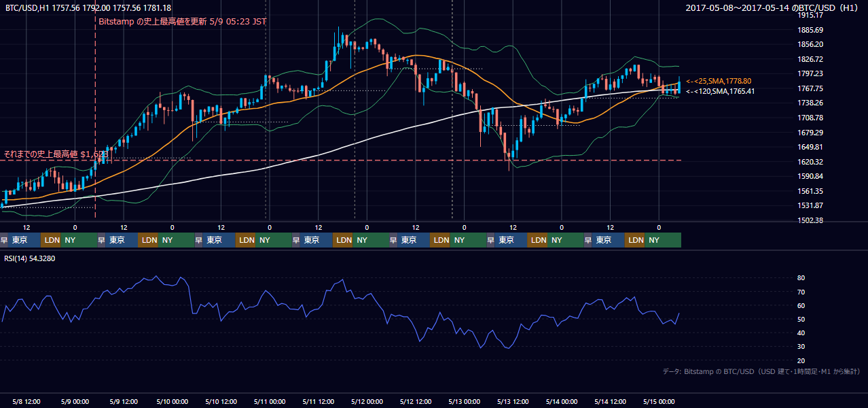Viewport: 868px width, 408px height.
Task: Select RSI scale value 20
Action: (x=801, y=360)
